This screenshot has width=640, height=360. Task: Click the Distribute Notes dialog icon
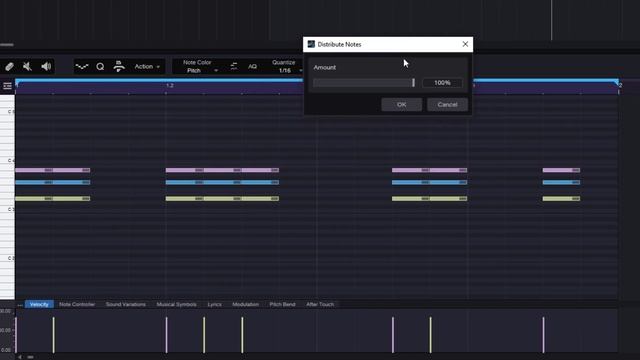(311, 44)
